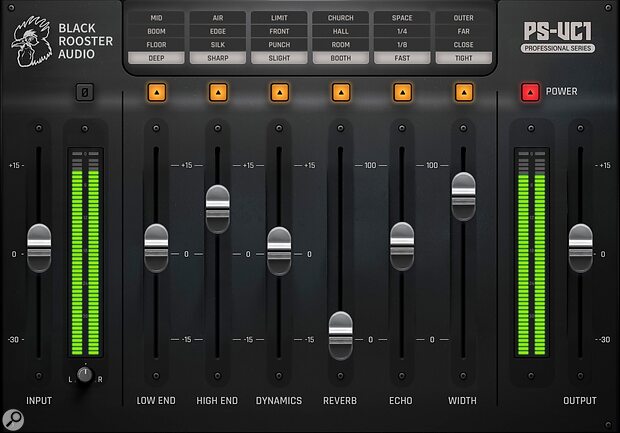Select the 1/4 echo mode
This screenshot has width=620, height=433.
click(402, 31)
